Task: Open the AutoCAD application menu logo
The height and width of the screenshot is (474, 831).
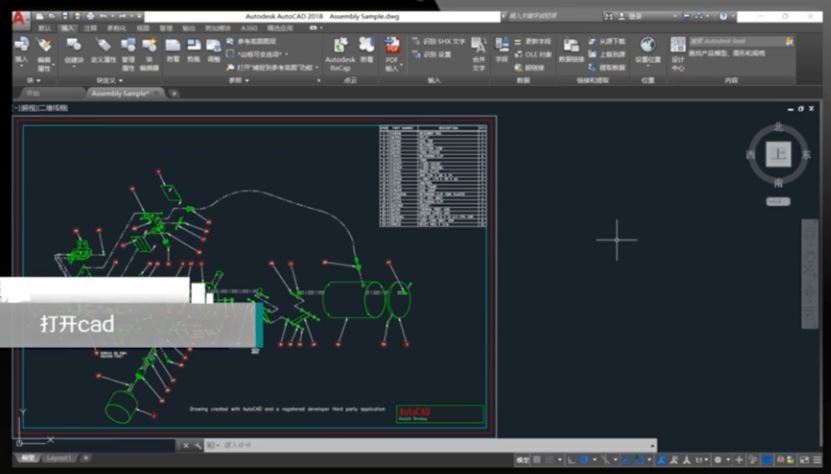Action: click(20, 20)
